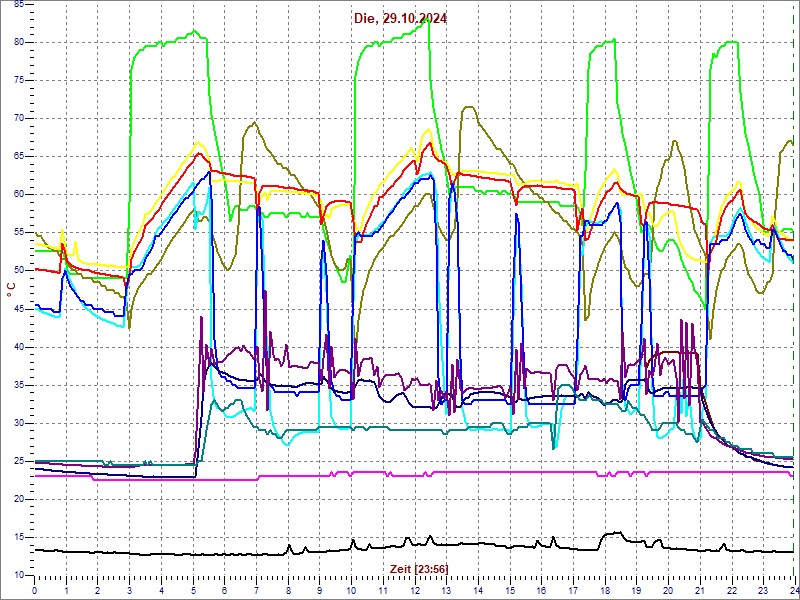Click the 60 label on the temperature axis

(x=18, y=194)
